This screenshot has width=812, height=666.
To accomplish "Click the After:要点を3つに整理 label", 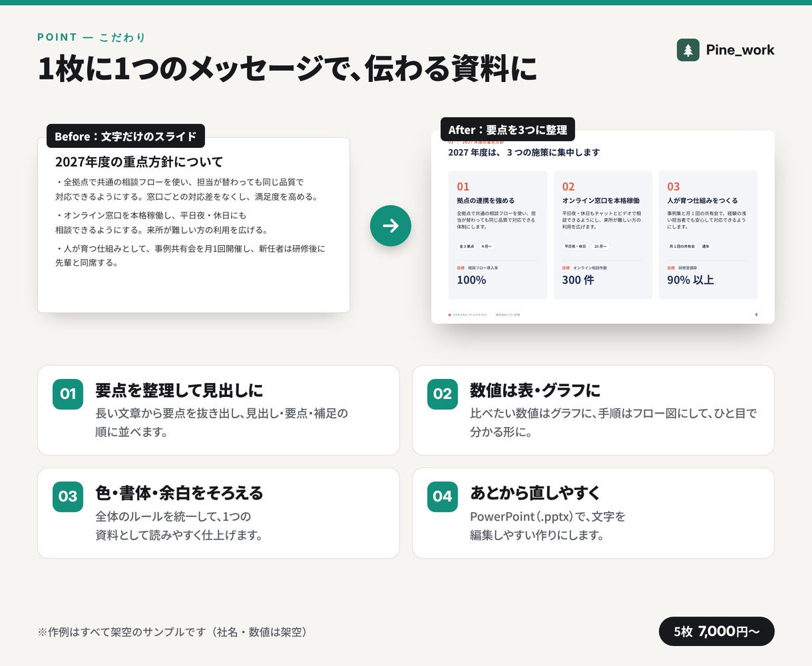I will pos(508,130).
